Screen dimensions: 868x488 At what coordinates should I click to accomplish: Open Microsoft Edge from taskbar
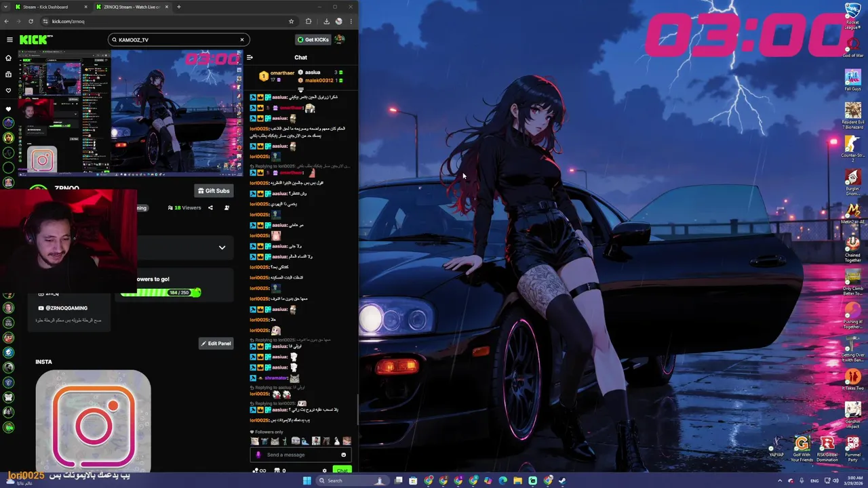502,481
